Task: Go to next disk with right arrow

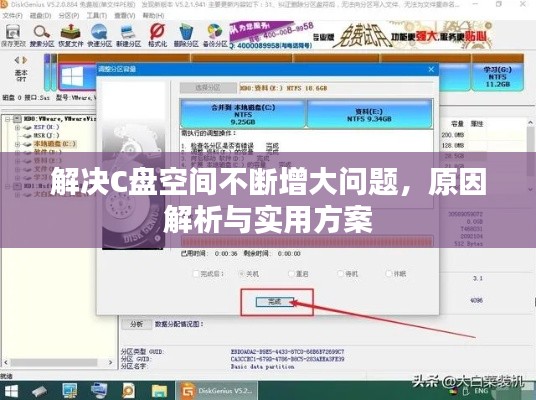Action: tap(24, 60)
